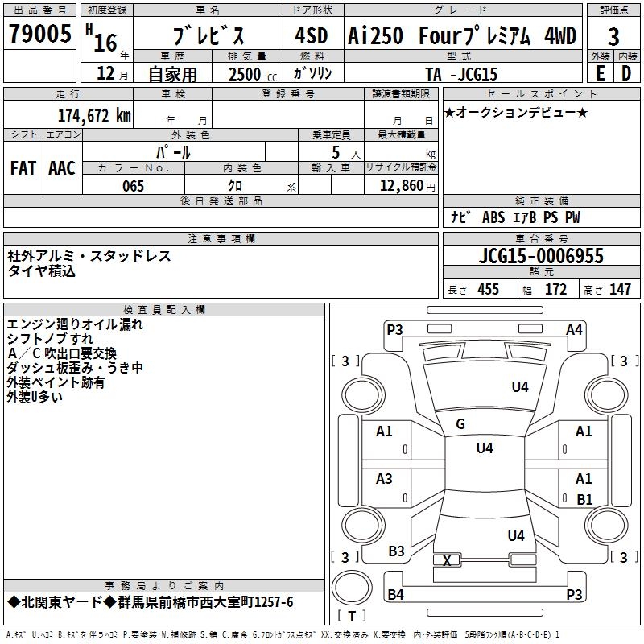Image resolution: width=644 pixels, height=644 pixels.
Task: Select the U4 mark on the trunk
Action: [516, 536]
